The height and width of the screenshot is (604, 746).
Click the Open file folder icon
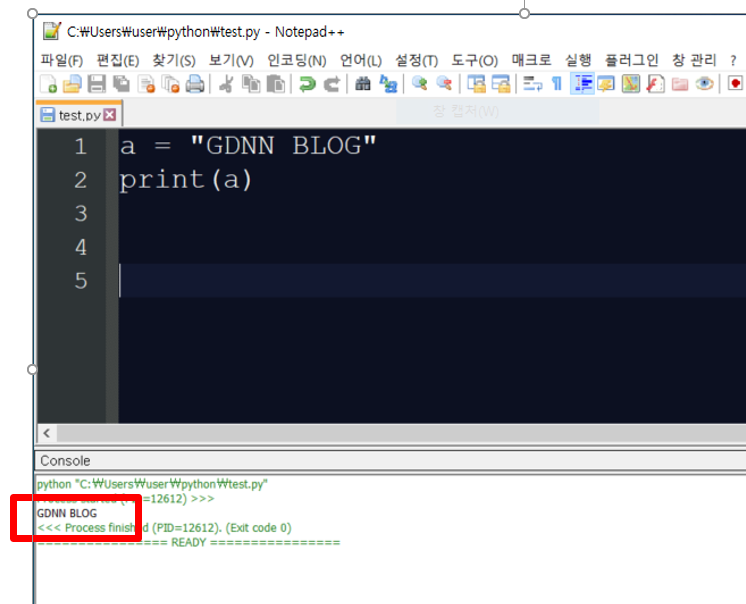tap(72, 84)
